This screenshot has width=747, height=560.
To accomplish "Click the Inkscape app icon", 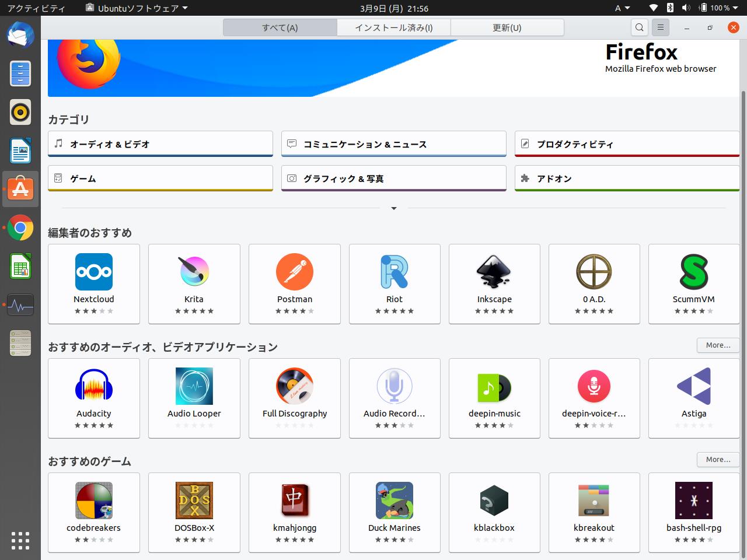I will coord(494,272).
